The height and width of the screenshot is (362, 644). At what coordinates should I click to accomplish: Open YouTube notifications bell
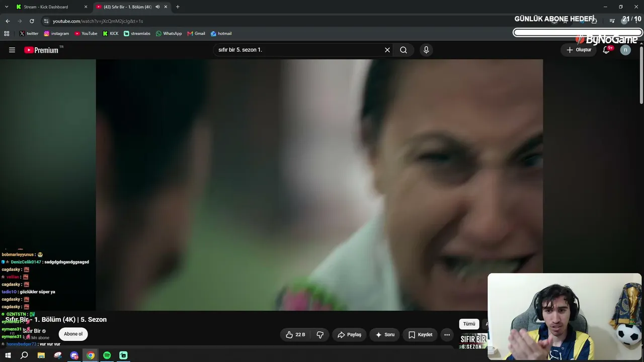(606, 50)
